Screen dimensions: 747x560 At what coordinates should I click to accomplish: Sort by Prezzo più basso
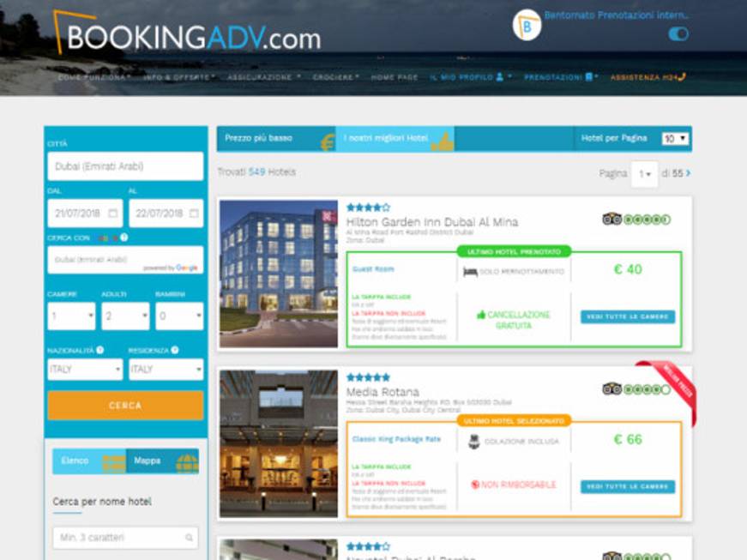point(276,139)
